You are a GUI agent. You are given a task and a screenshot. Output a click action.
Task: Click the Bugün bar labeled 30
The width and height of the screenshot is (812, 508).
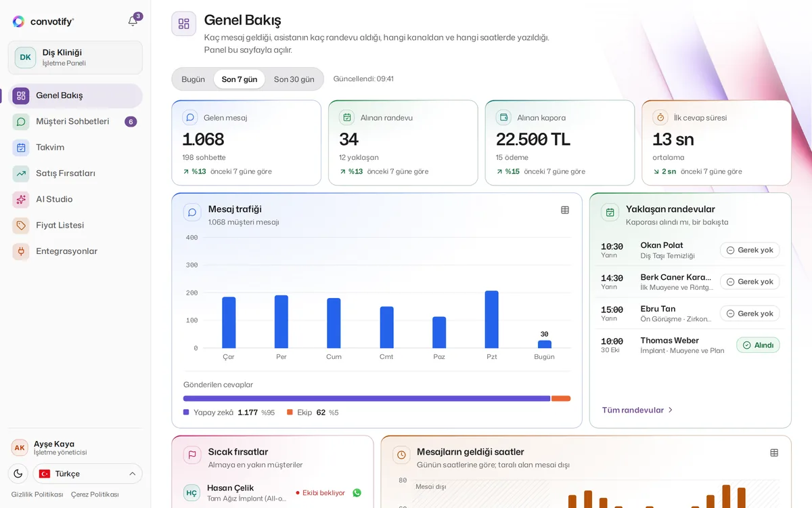pos(545,344)
